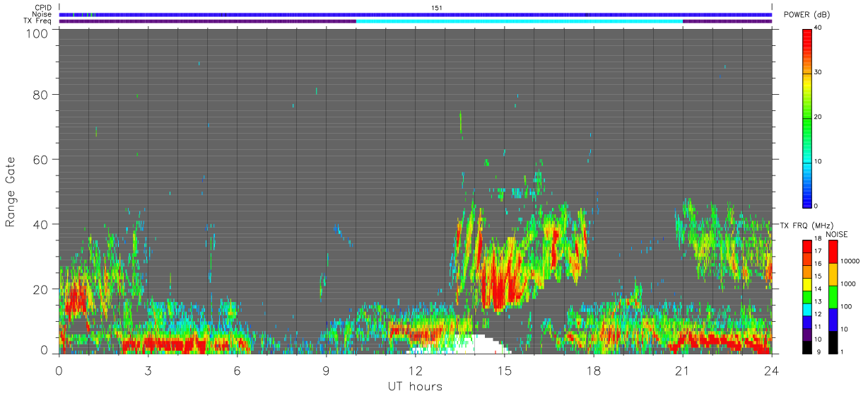The height and width of the screenshot is (401, 868).
Task: Click the Range Gate axis title
Action: point(11,191)
